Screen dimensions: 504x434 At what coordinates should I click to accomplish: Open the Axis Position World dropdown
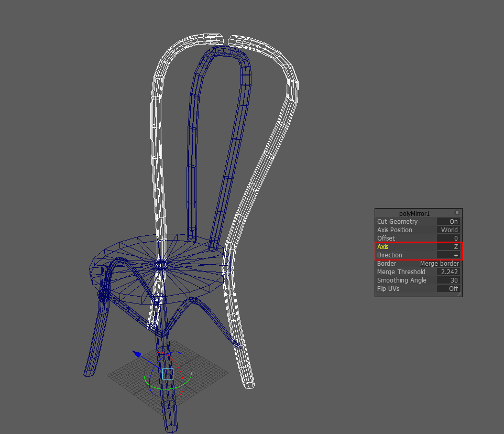point(448,230)
